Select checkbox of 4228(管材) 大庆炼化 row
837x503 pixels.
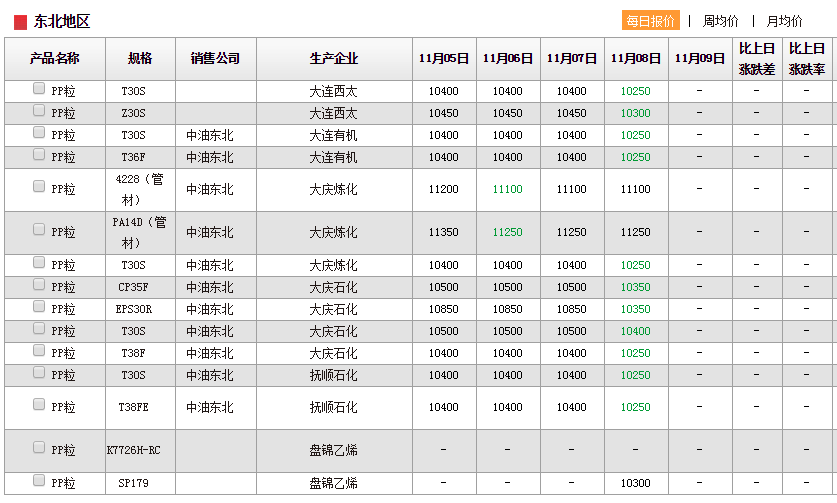[38, 186]
